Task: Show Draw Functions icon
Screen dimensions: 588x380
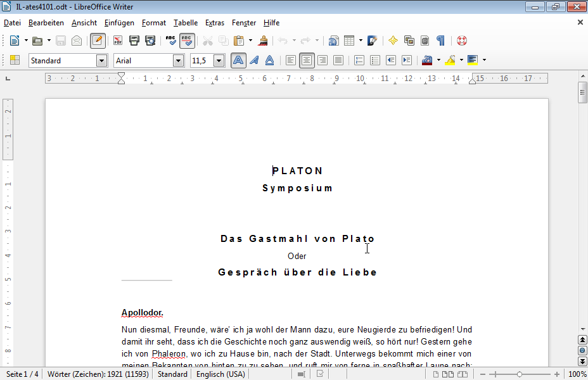Action: [x=372, y=41]
